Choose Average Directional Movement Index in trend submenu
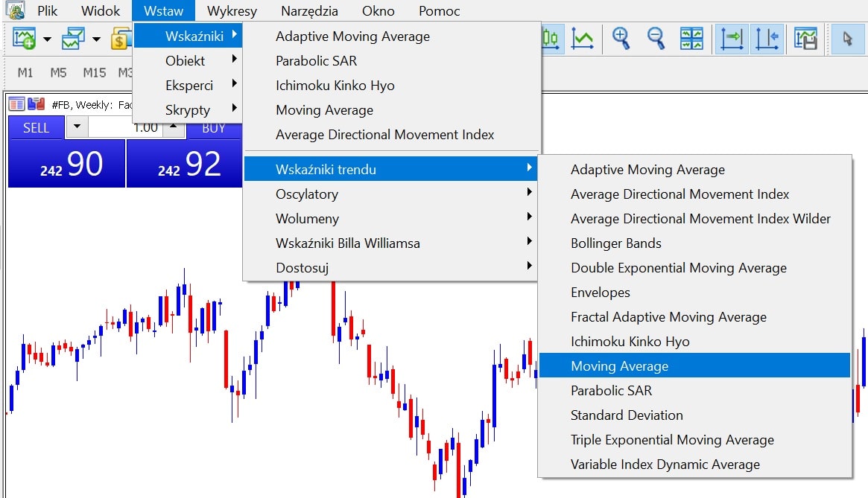The height and width of the screenshot is (498, 868). [x=694, y=194]
